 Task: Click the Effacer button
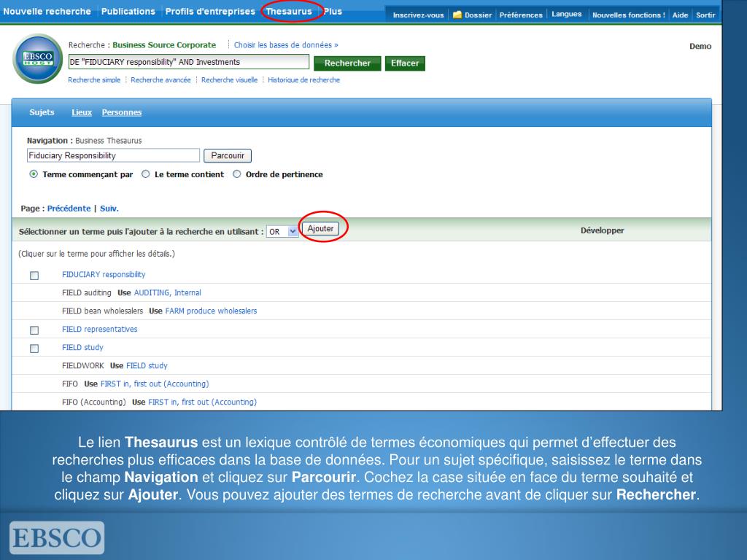(405, 63)
